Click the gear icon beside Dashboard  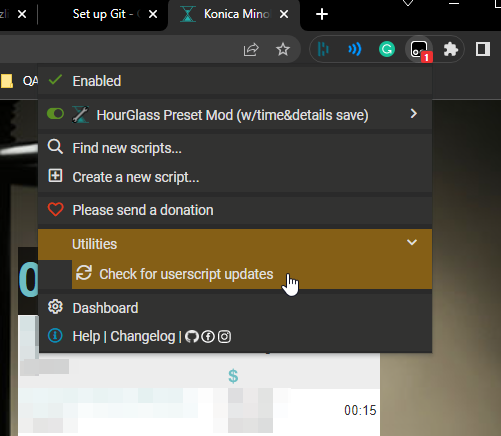click(x=55, y=307)
